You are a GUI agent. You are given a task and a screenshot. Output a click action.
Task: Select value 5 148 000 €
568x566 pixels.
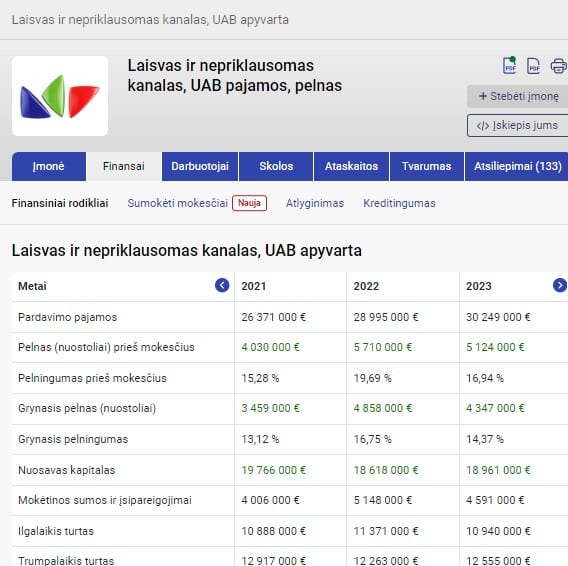click(x=383, y=500)
